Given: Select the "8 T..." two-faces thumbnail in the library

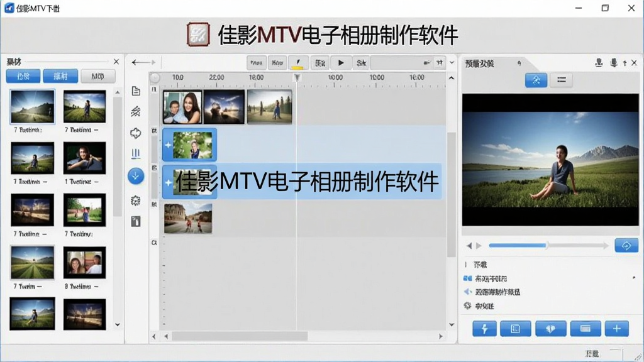Looking at the screenshot, I should [85, 263].
